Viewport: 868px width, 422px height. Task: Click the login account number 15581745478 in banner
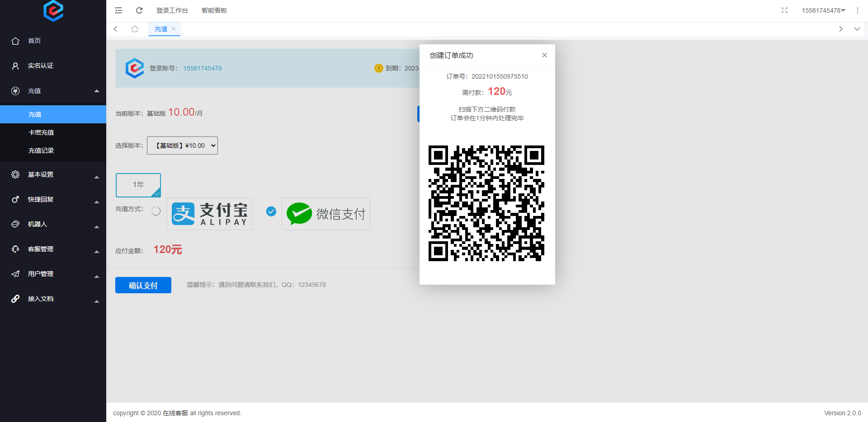pyautogui.click(x=203, y=68)
